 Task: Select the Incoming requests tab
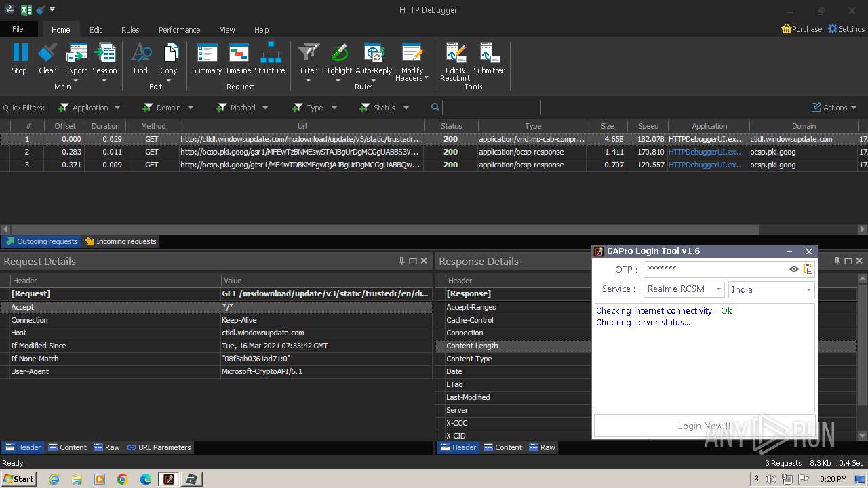120,241
